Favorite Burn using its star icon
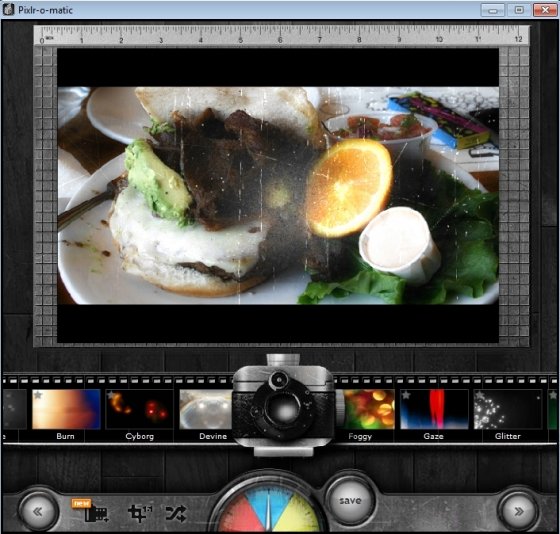 click(38, 394)
